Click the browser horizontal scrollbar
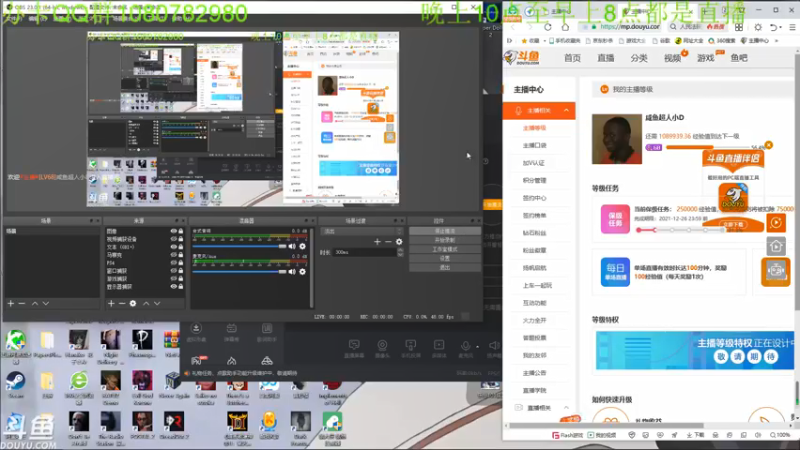Image resolution: width=800 pixels, height=450 pixels. tap(606, 425)
